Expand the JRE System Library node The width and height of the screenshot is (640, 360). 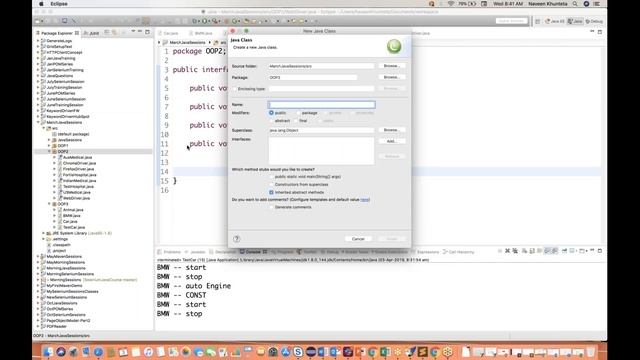pyautogui.click(x=44, y=233)
